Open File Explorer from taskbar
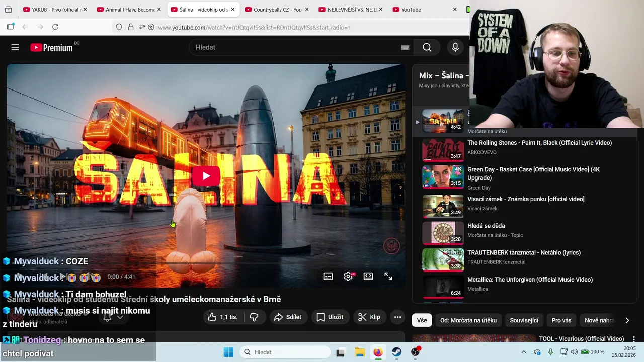This screenshot has width=644, height=362. (359, 352)
